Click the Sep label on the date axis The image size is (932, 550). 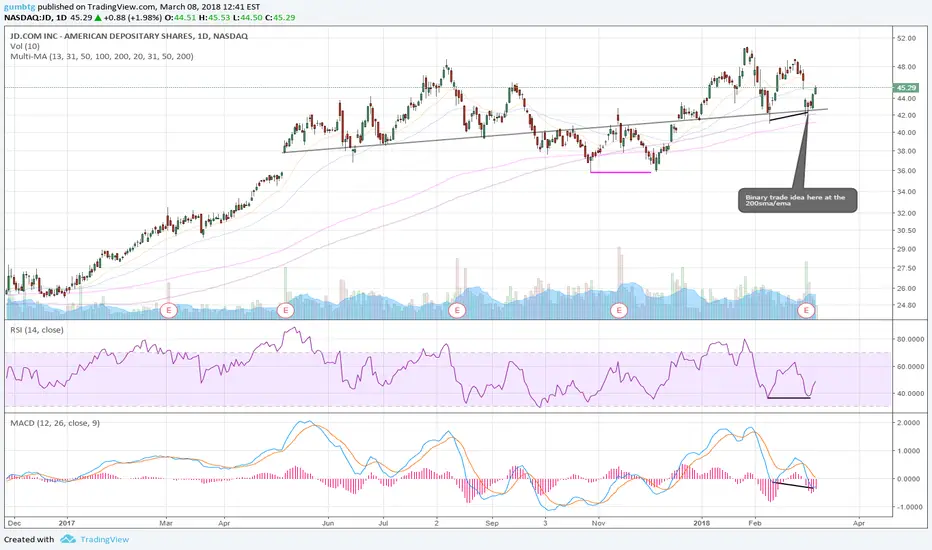(x=492, y=523)
